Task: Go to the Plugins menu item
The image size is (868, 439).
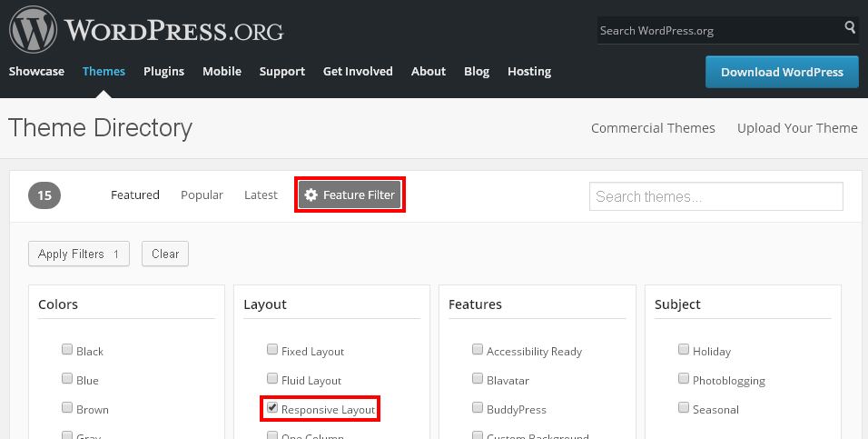Action: [x=163, y=72]
